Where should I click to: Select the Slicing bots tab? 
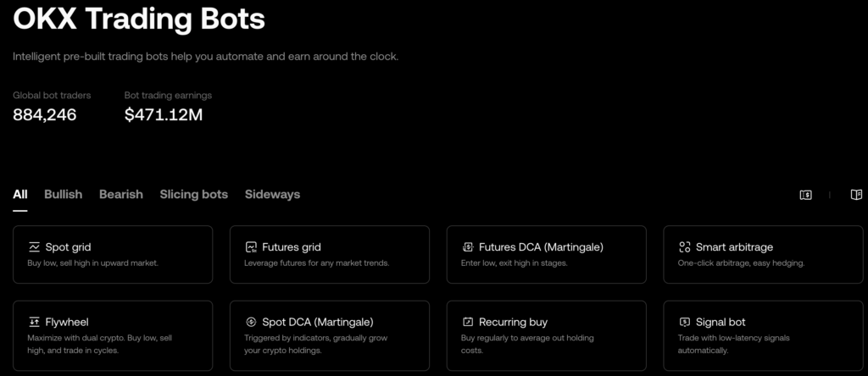click(x=194, y=195)
